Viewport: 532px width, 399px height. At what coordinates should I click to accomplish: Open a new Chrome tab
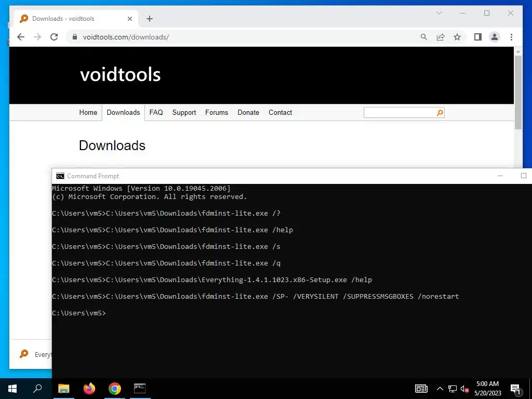(x=150, y=19)
